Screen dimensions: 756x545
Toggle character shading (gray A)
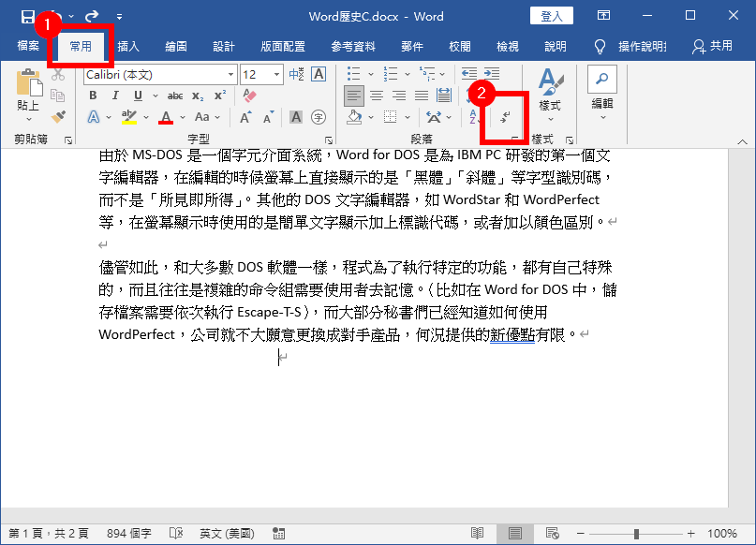coord(295,117)
